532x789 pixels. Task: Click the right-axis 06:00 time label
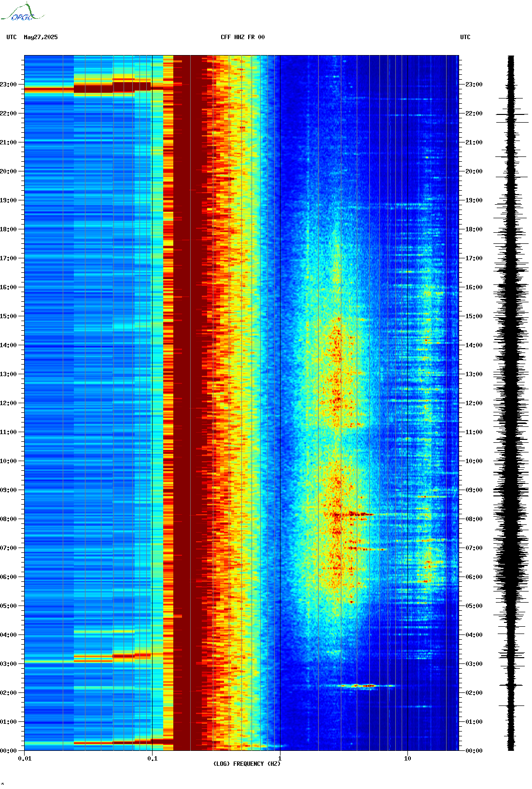click(474, 577)
